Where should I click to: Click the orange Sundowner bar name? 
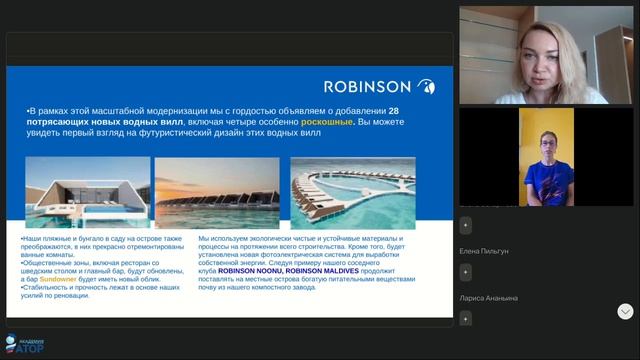58,279
